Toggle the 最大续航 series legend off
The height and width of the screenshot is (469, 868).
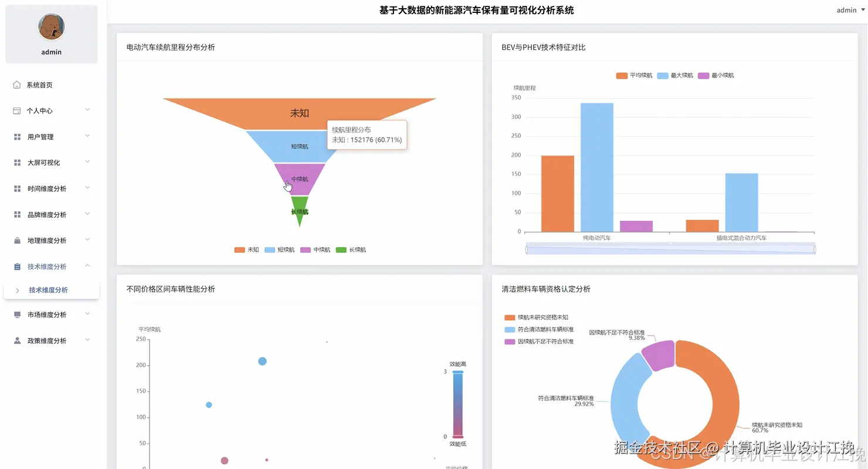point(673,75)
